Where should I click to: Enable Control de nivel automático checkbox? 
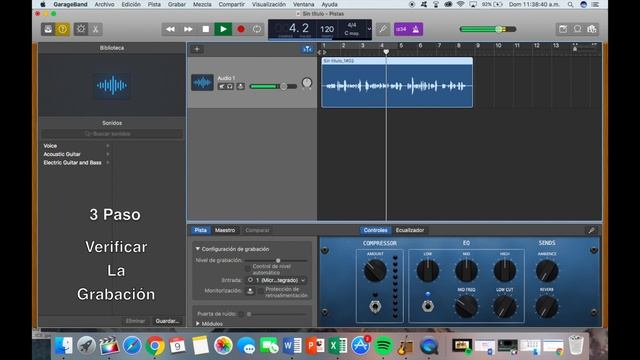click(248, 269)
